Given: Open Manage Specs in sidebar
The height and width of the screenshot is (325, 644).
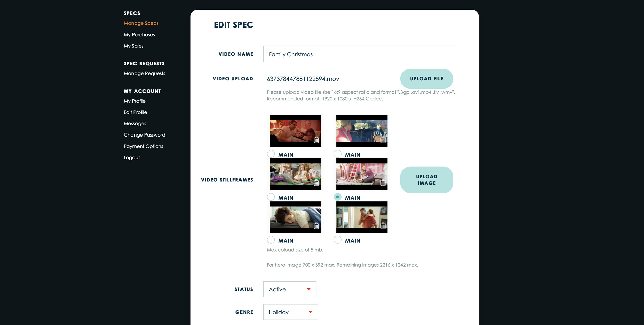Looking at the screenshot, I should click(141, 23).
